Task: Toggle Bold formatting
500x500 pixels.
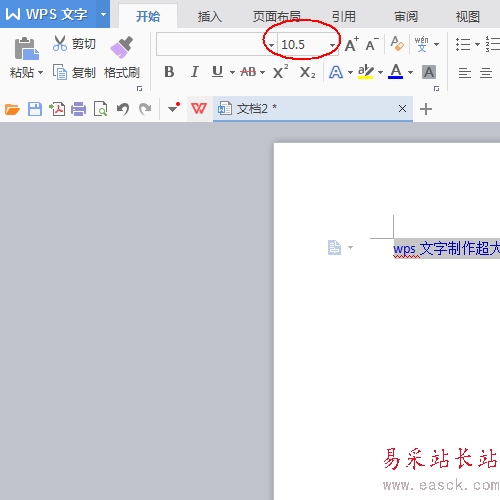Action: point(169,72)
